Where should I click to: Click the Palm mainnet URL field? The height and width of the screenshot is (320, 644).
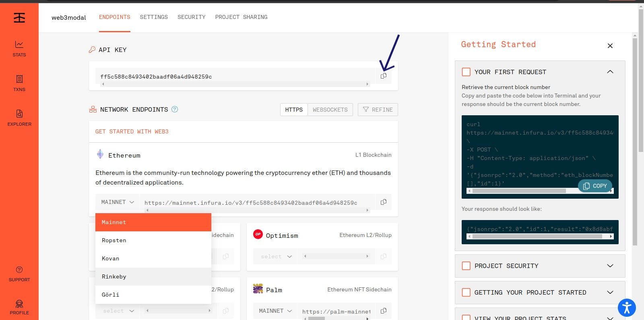click(336, 311)
